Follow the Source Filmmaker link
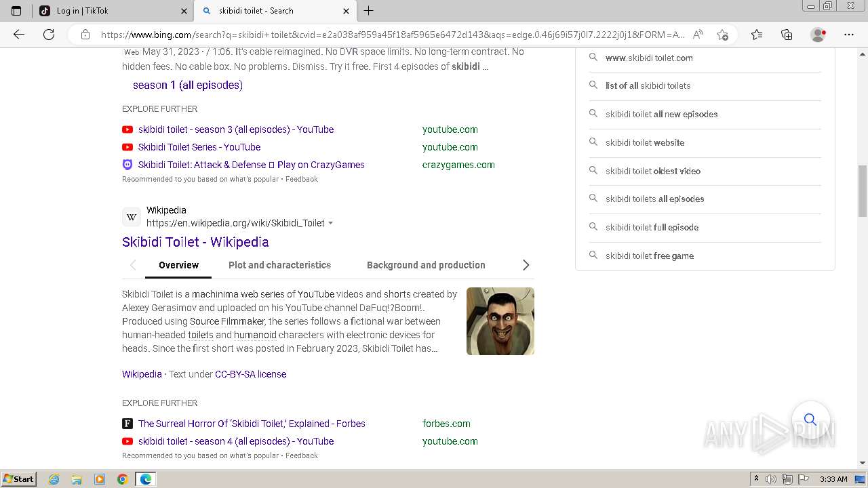The image size is (868, 488). (x=227, y=321)
